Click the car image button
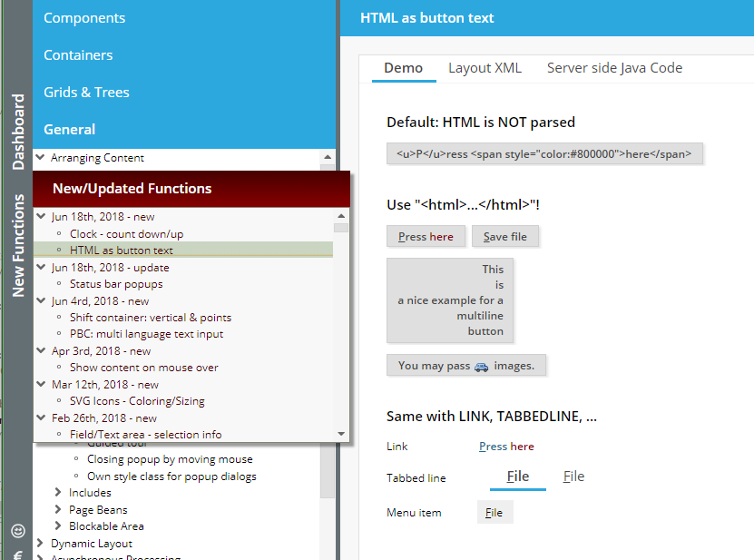 466,366
